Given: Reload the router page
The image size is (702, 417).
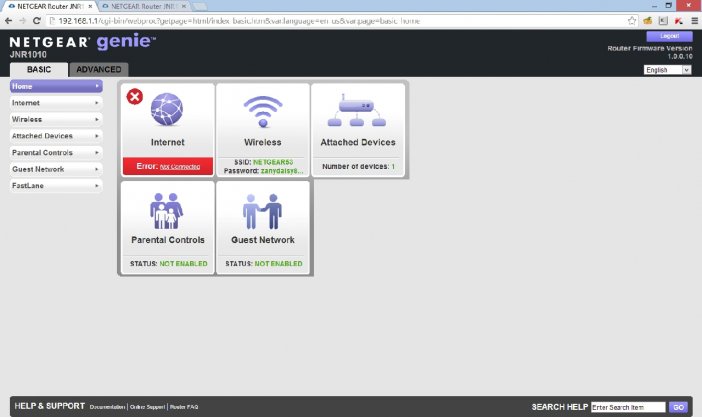Looking at the screenshot, I should pos(37,21).
